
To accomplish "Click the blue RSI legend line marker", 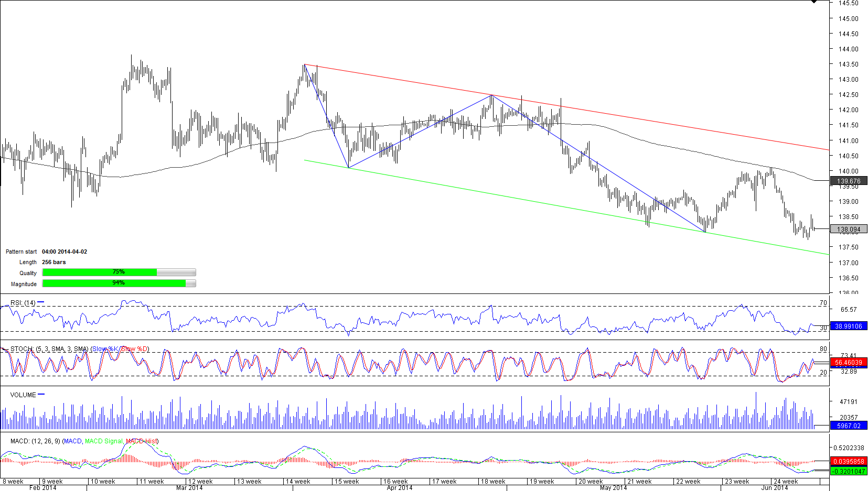I will [41, 302].
